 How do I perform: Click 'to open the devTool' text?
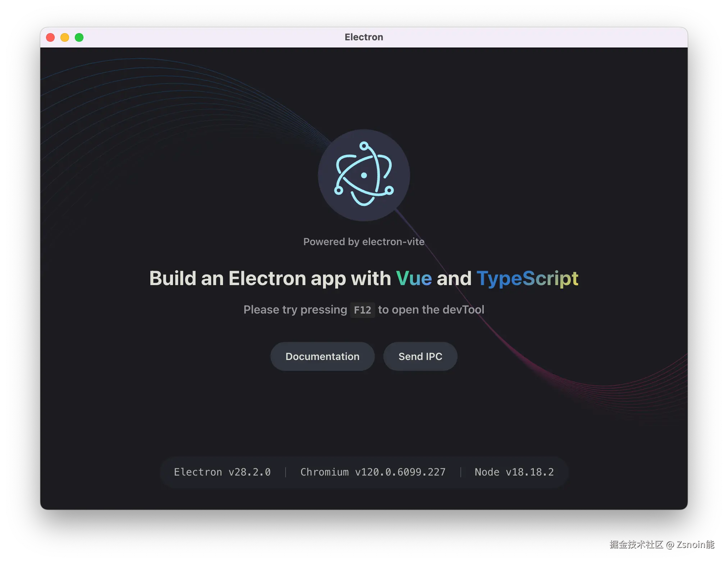pos(431,310)
